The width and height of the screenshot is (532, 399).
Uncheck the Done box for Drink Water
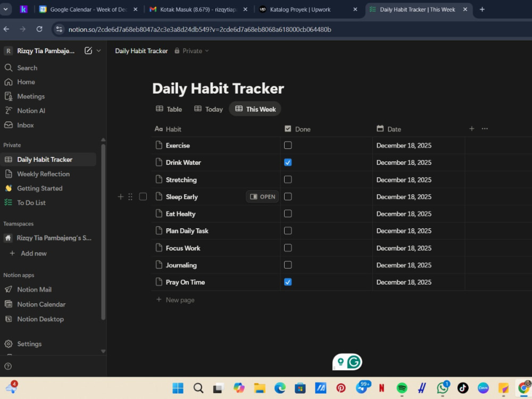288,162
